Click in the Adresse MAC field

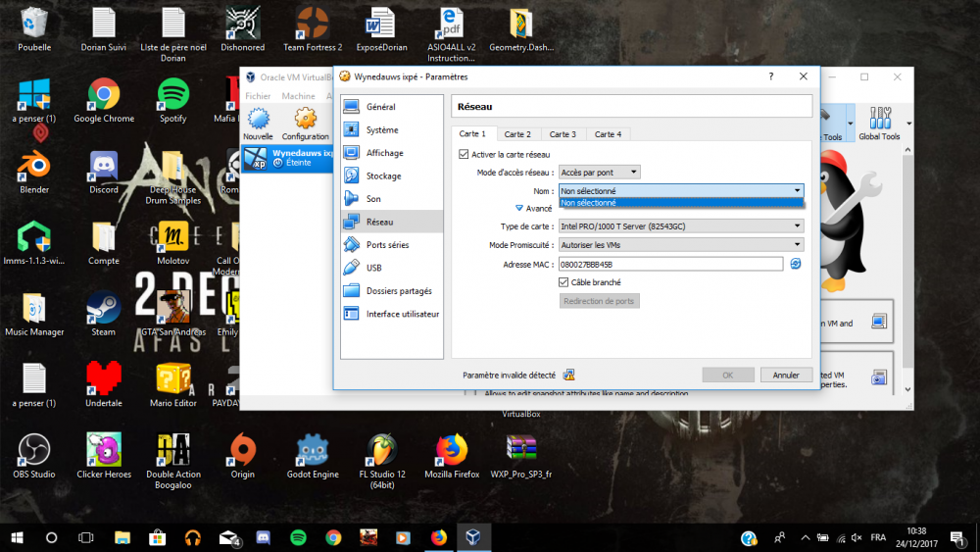pyautogui.click(x=670, y=264)
